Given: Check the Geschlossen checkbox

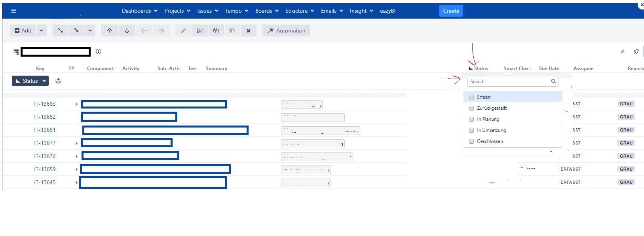Looking at the screenshot, I should pos(471,141).
